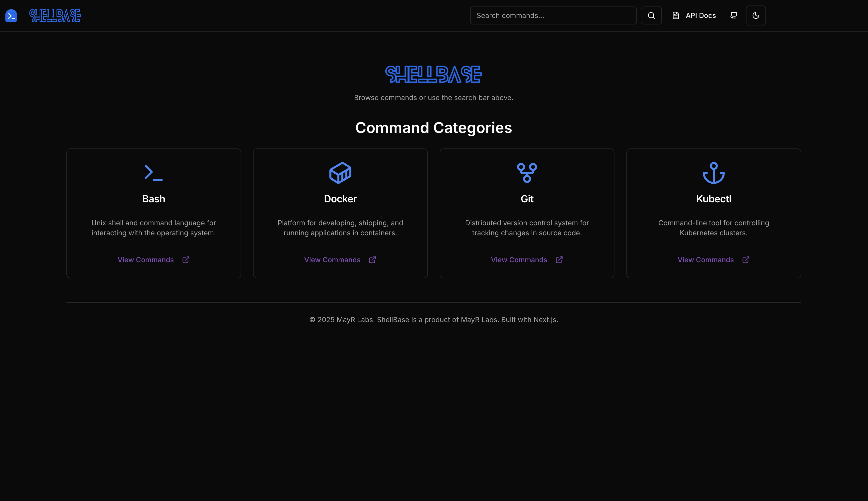Click the 'Browse commands or use the search bar' text
Screen dimensions: 868x501
pyautogui.click(x=434, y=98)
